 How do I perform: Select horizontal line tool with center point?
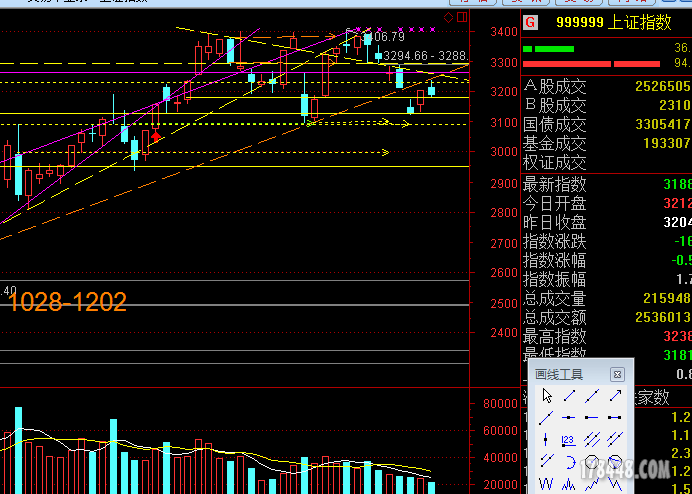click(x=569, y=417)
